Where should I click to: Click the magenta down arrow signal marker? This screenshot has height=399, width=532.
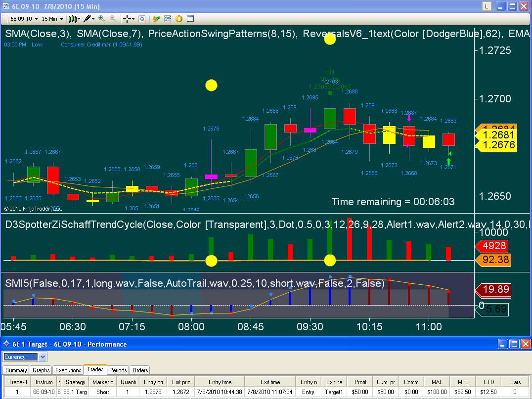409,118
